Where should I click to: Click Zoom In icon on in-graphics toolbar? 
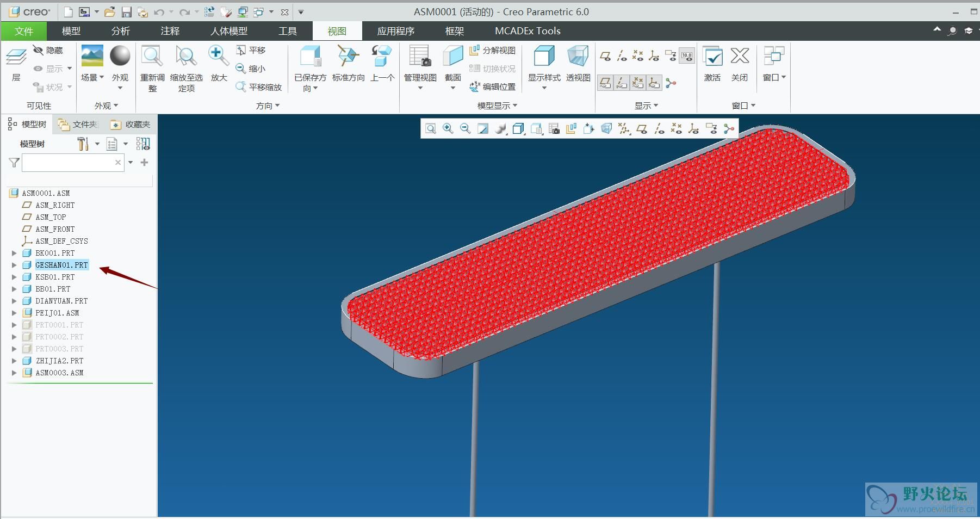(448, 128)
